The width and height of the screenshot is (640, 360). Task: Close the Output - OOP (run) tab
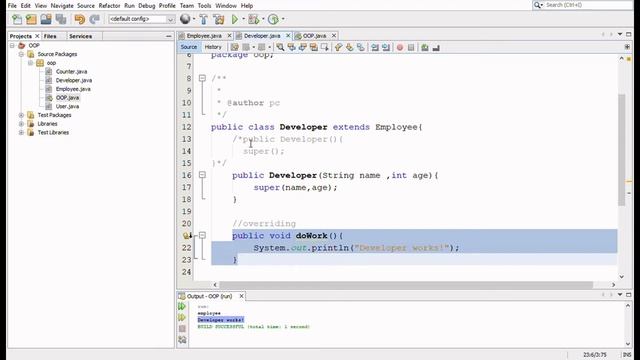point(241,296)
